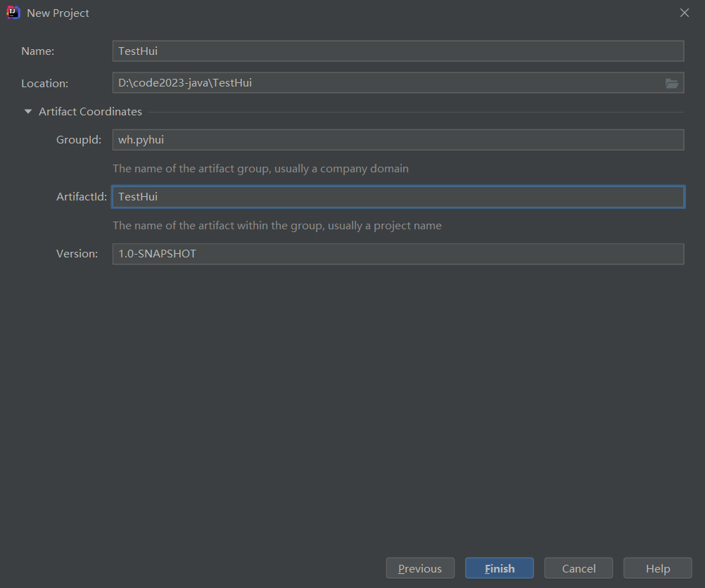This screenshot has width=705, height=588.
Task: Open Help for the project wizard
Action: pos(658,568)
